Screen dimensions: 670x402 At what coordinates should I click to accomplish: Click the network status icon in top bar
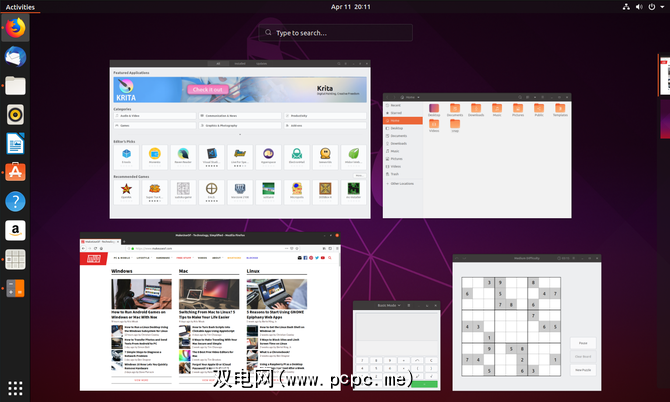pos(626,6)
